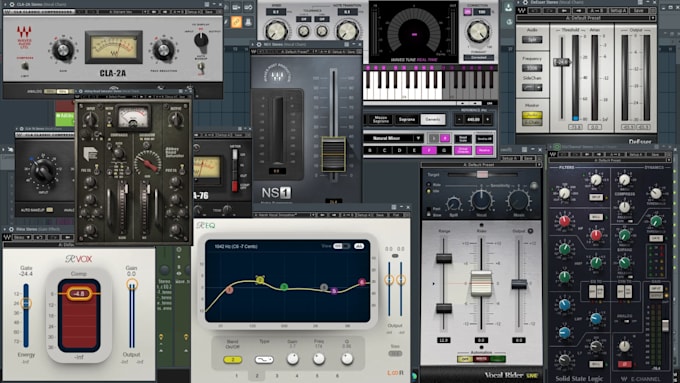Increase reference pitch with plus button

tap(487, 119)
